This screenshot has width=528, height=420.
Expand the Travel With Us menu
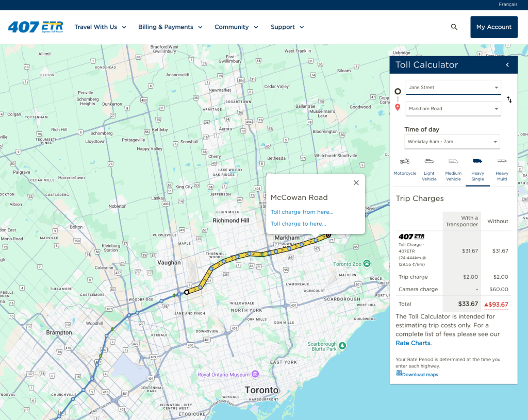click(101, 27)
